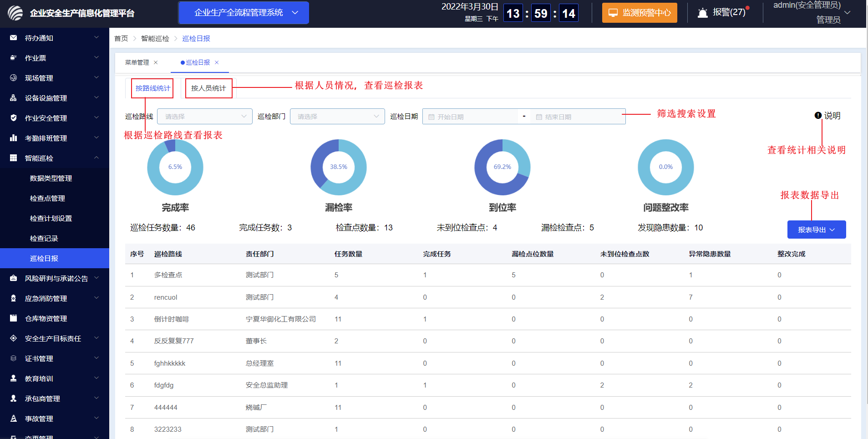Viewport: 868px width, 439px height.
Task: Click the 反反复复777 route cell
Action: [x=174, y=341]
